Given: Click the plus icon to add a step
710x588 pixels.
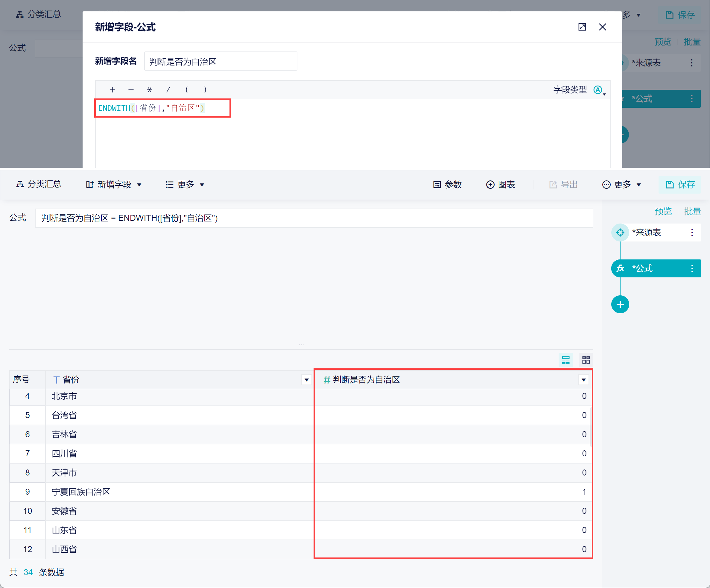Looking at the screenshot, I should 621,304.
